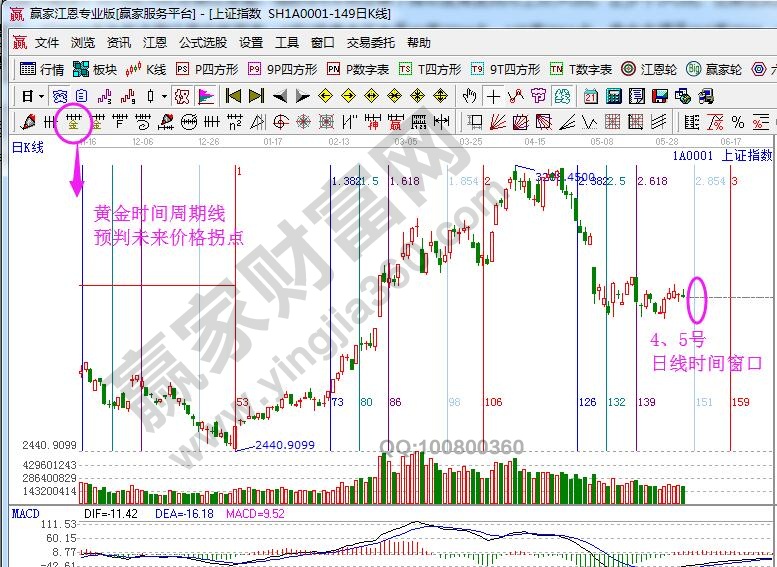Screen dimensions: 777x567
Task: Open the calendar icon showing 21
Action: tap(591, 97)
